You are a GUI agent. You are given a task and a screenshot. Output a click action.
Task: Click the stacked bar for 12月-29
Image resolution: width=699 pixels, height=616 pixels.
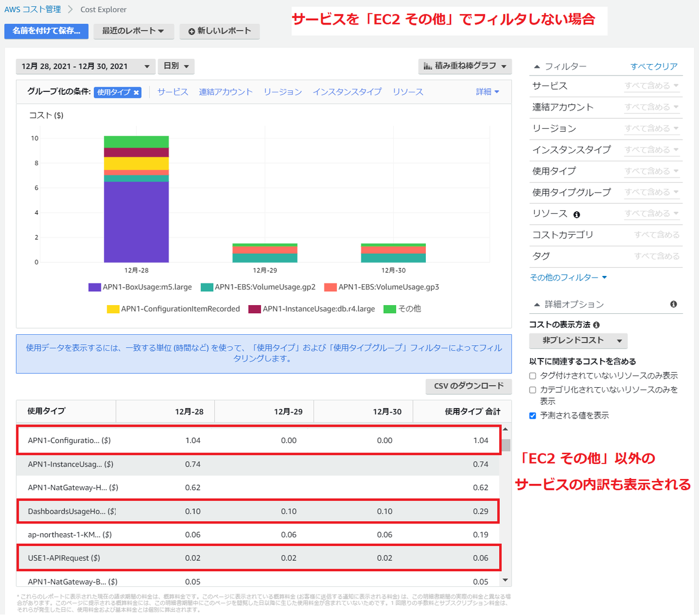(x=265, y=253)
